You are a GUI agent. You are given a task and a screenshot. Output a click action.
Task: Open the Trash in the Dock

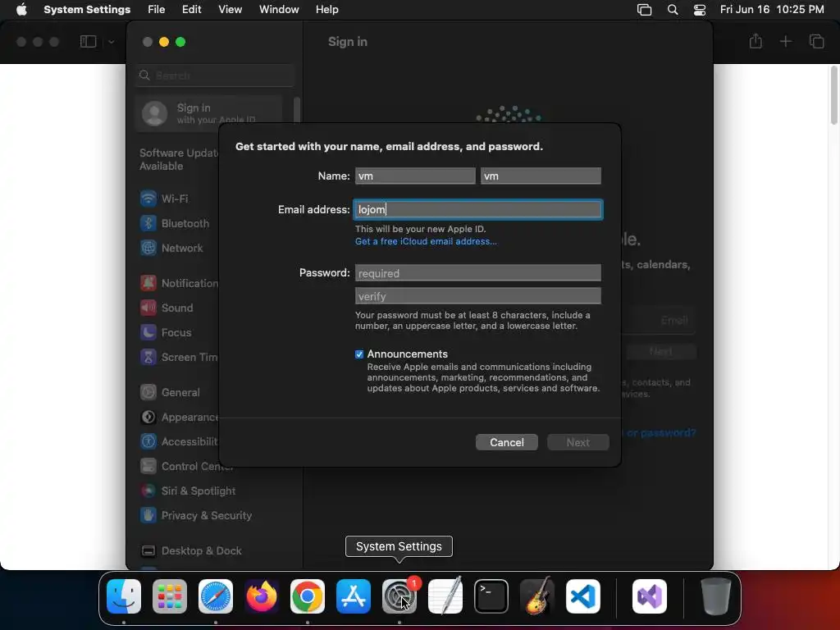(x=715, y=596)
